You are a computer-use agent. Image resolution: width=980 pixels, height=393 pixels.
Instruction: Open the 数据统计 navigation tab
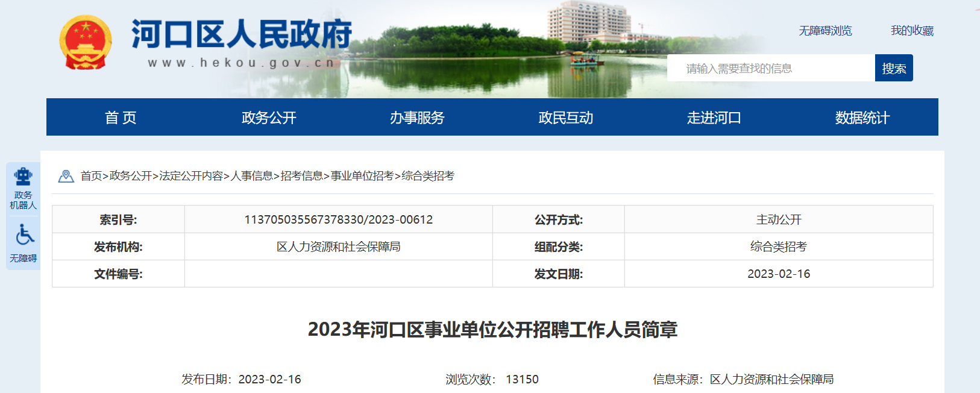[x=862, y=118]
